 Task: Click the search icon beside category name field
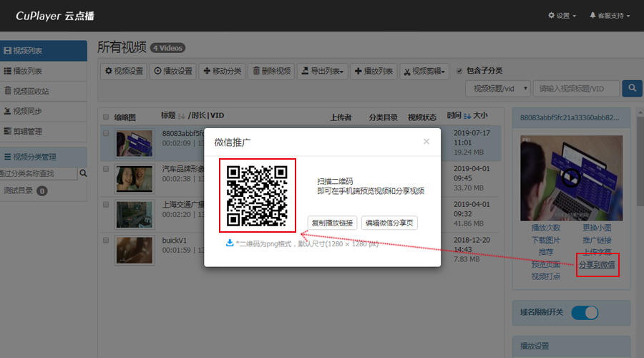coord(83,173)
